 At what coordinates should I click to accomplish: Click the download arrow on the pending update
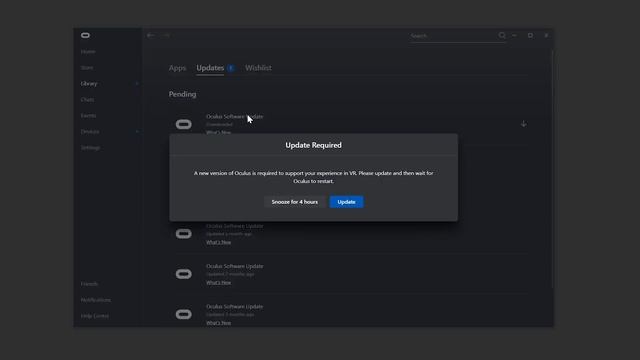[524, 124]
